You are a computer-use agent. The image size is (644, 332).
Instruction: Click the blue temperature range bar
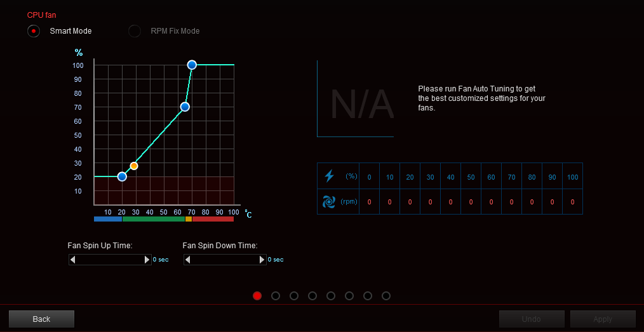click(108, 219)
